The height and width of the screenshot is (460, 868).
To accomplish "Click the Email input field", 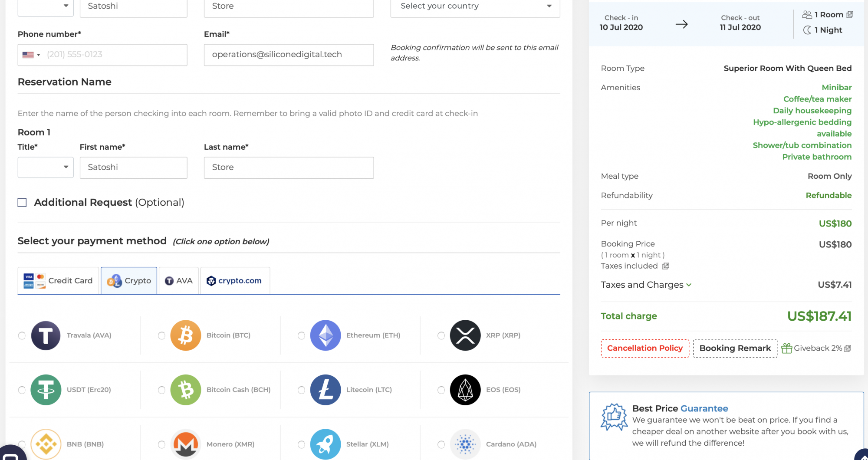I will click(x=289, y=55).
